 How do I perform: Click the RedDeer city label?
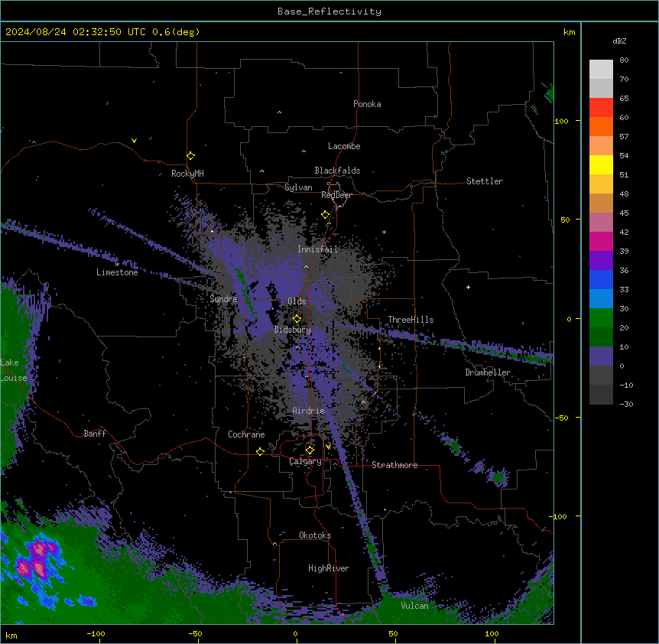pyautogui.click(x=336, y=195)
